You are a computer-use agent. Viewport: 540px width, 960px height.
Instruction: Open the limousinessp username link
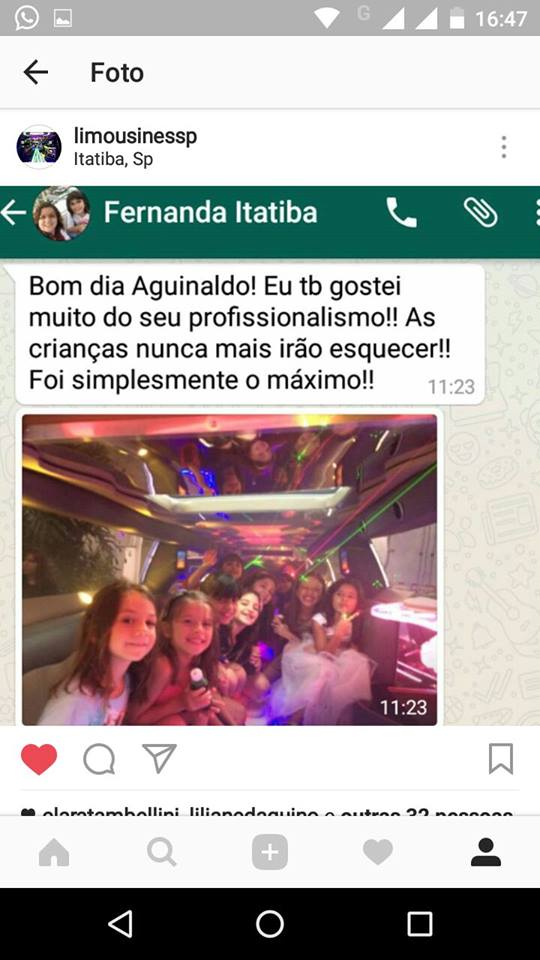click(x=135, y=136)
